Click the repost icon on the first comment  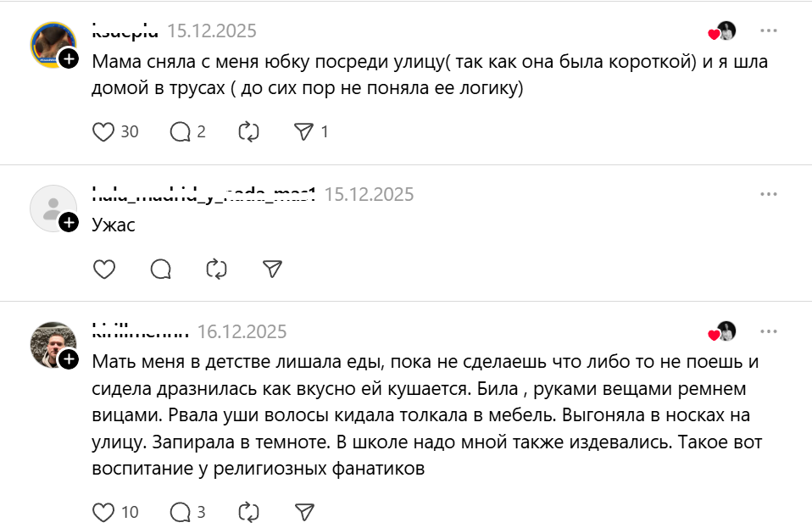[247, 132]
